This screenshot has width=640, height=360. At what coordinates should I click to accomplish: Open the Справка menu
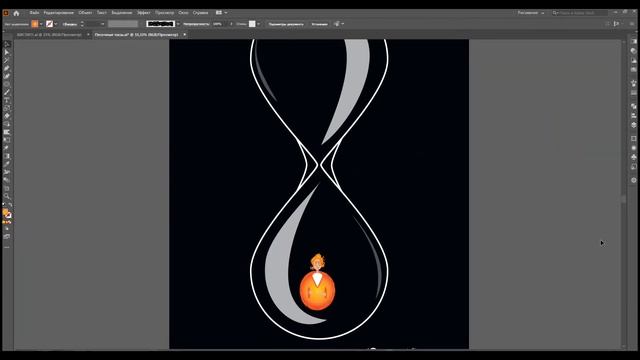coord(200,13)
